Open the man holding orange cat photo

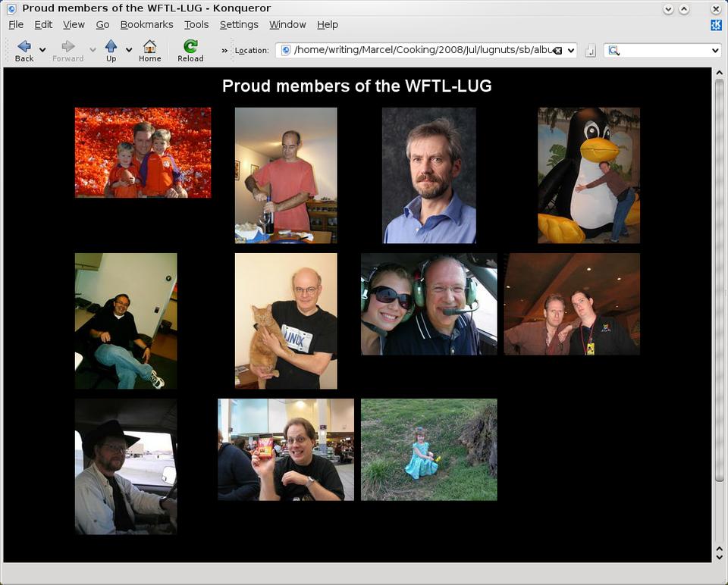pyautogui.click(x=285, y=321)
